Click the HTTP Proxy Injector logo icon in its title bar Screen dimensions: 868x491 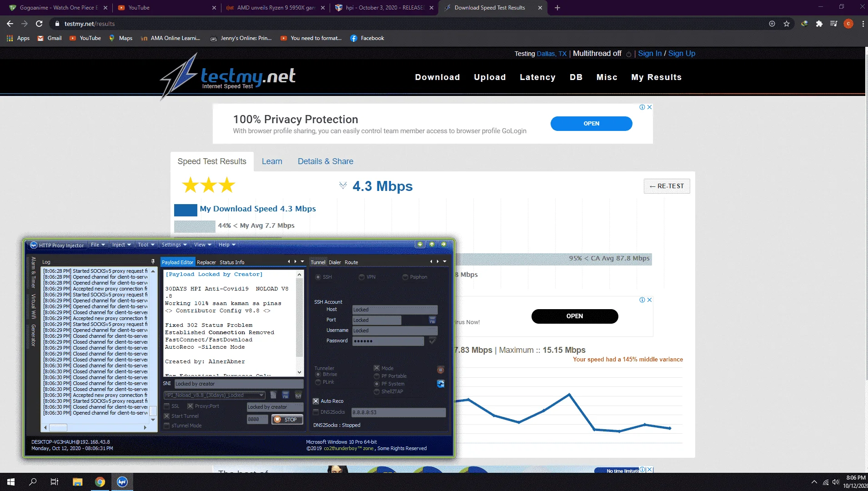(x=34, y=245)
